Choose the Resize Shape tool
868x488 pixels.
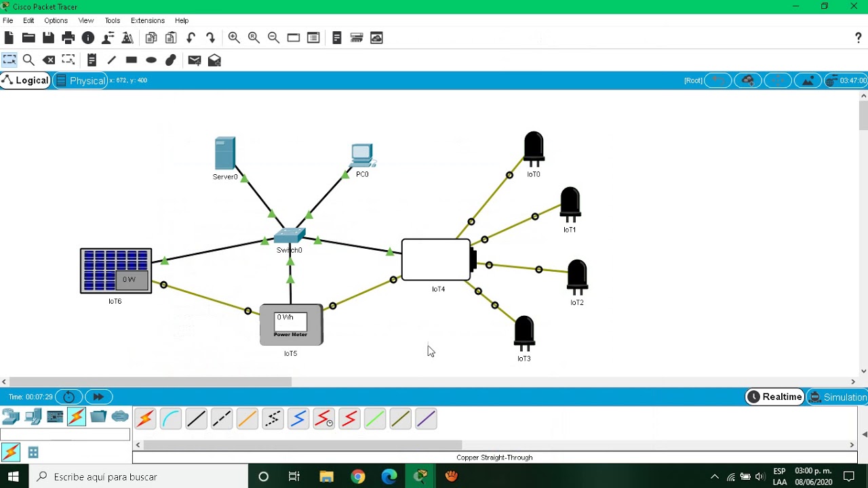[x=68, y=60]
